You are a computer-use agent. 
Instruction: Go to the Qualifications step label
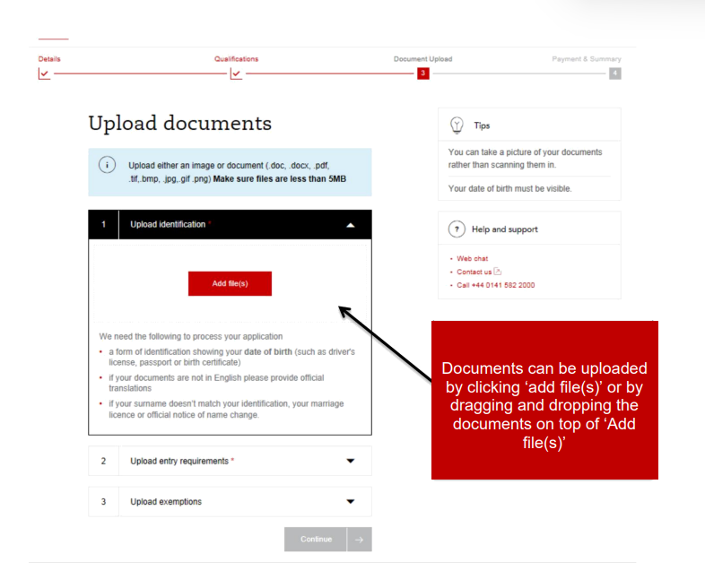click(236, 59)
